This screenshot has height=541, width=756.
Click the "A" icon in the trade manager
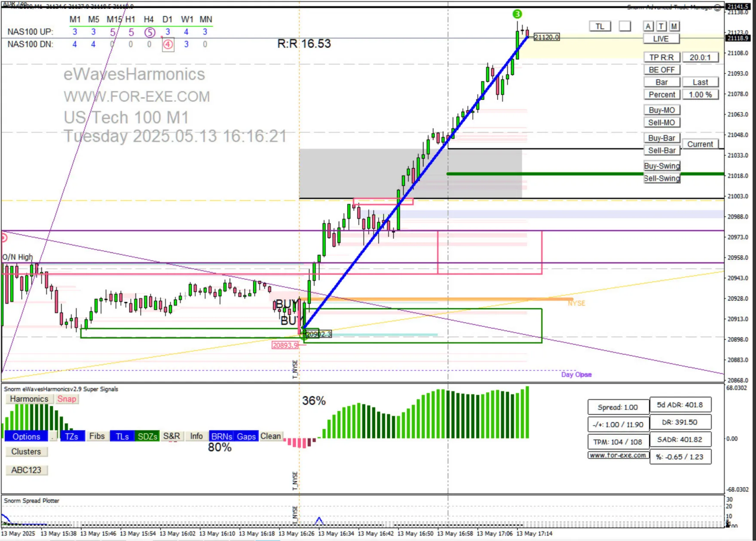(648, 26)
